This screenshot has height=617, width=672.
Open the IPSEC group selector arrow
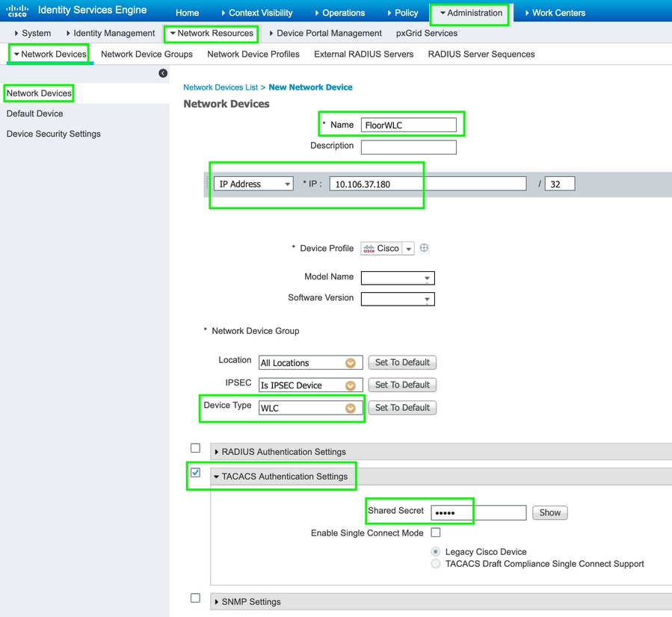tap(351, 385)
